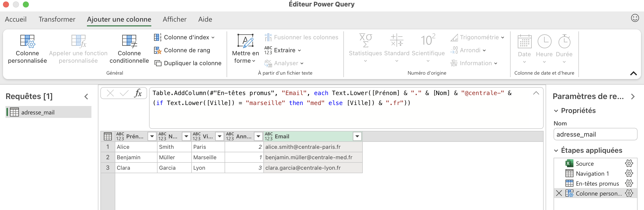Click the table corner menu icon
Viewport: 644px width, 210px height.
[x=108, y=136]
